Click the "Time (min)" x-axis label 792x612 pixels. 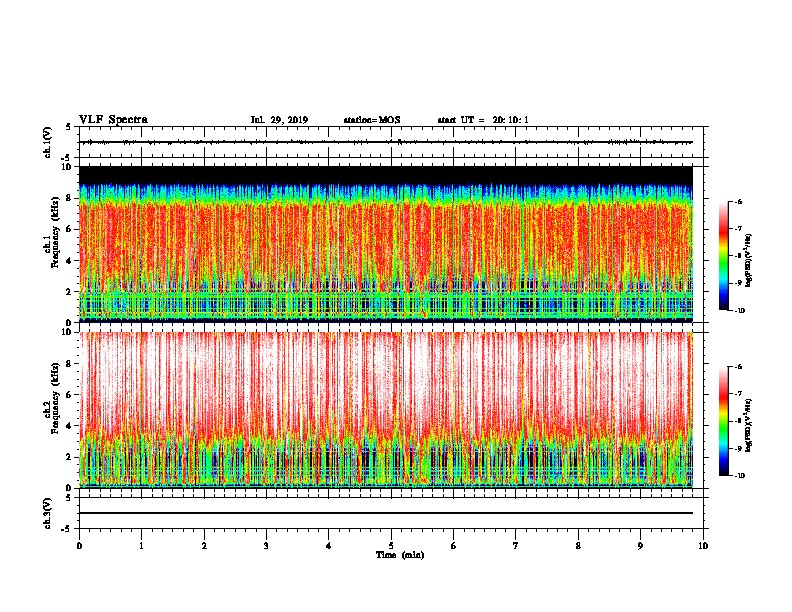(400, 555)
